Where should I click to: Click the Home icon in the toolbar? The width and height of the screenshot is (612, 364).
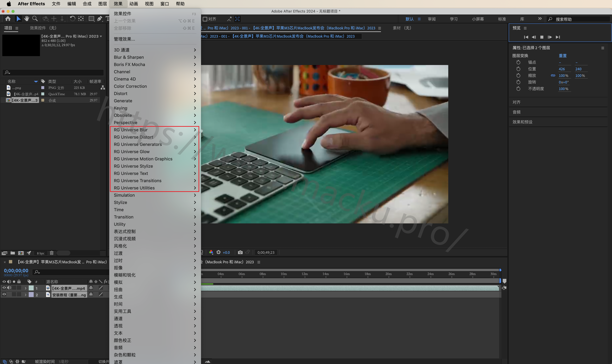pos(8,19)
